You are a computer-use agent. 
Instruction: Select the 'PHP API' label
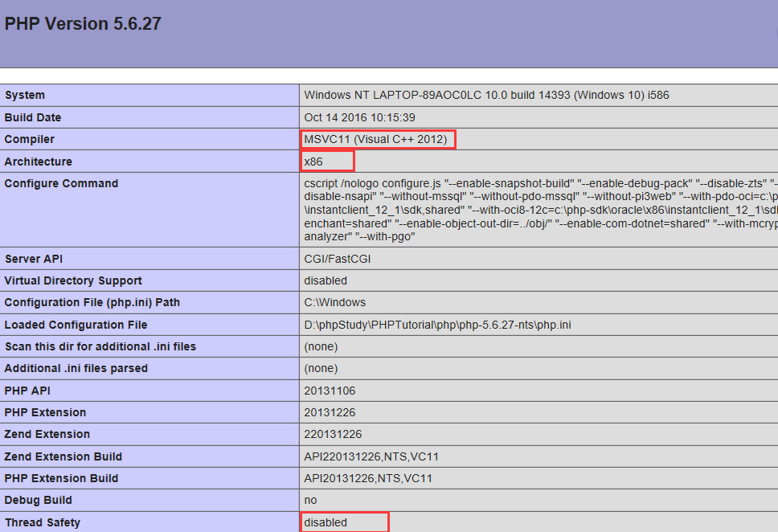[x=27, y=391]
